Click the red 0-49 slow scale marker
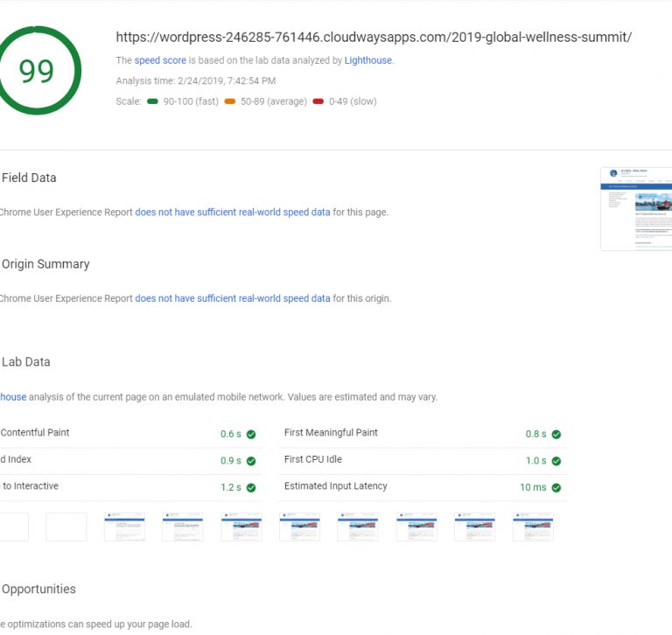This screenshot has width=672, height=635. pyautogui.click(x=318, y=101)
